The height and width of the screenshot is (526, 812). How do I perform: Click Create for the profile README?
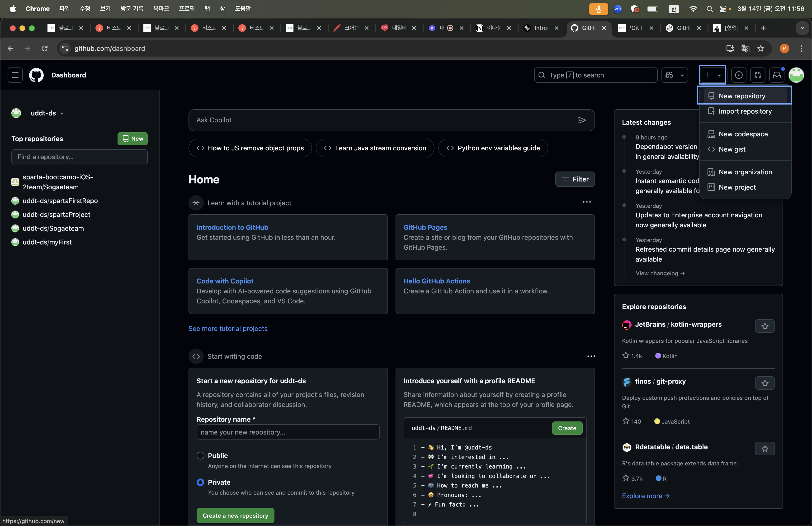[x=567, y=428]
